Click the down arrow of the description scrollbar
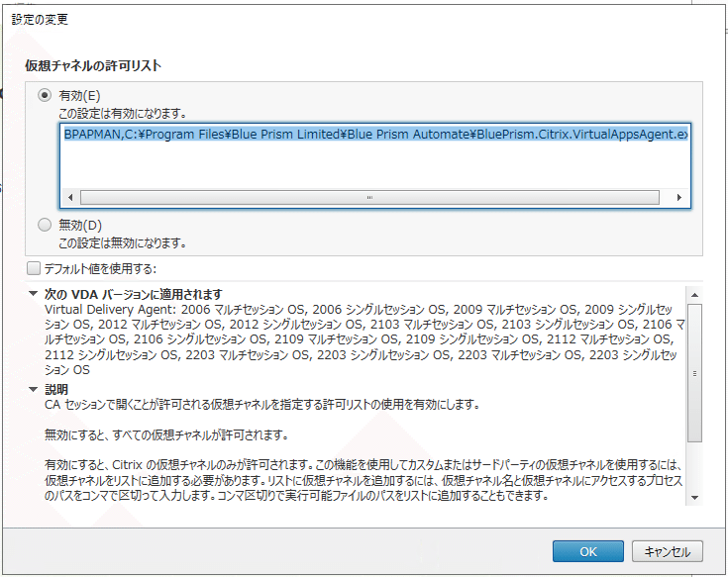The height and width of the screenshot is (577, 728). [694, 498]
